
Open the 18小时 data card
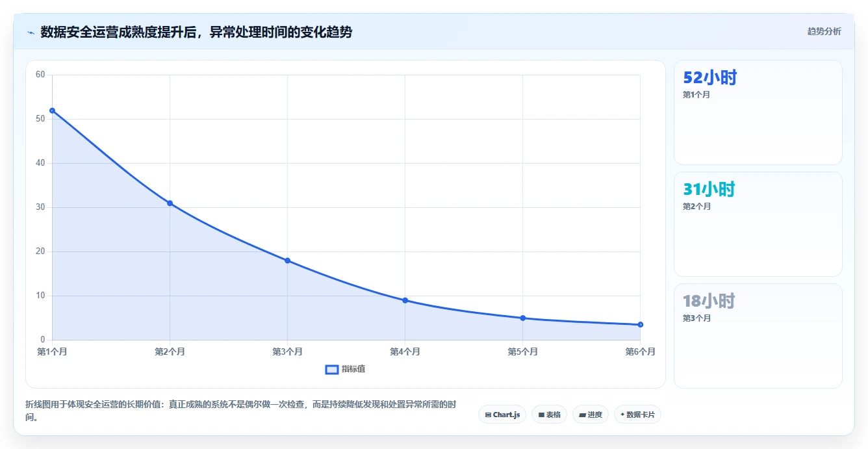(758, 336)
